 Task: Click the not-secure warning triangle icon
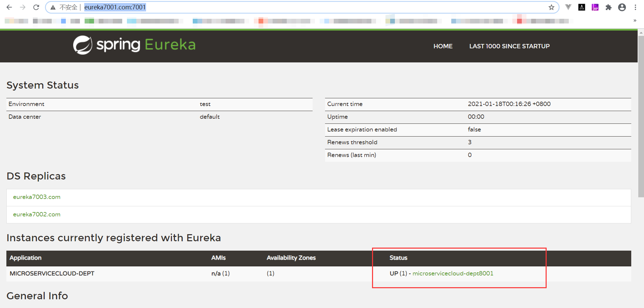click(x=53, y=7)
